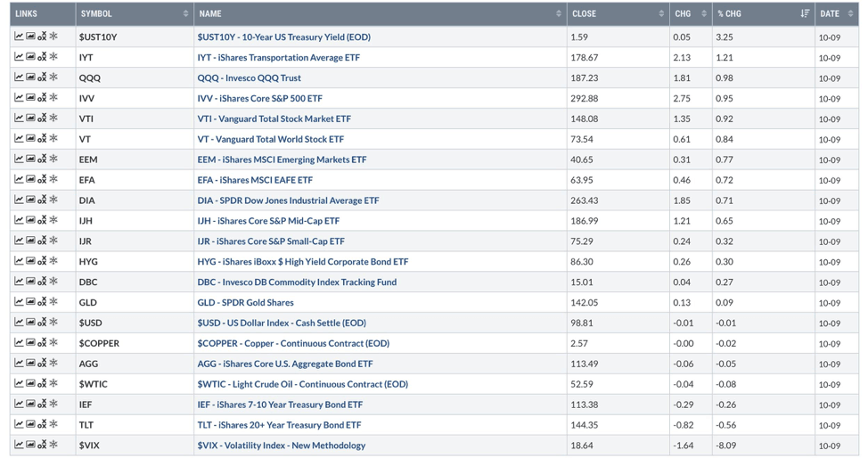This screenshot has width=868, height=458.
Task: Open AGG iShares Core U.S. Aggregate link
Action: point(285,364)
